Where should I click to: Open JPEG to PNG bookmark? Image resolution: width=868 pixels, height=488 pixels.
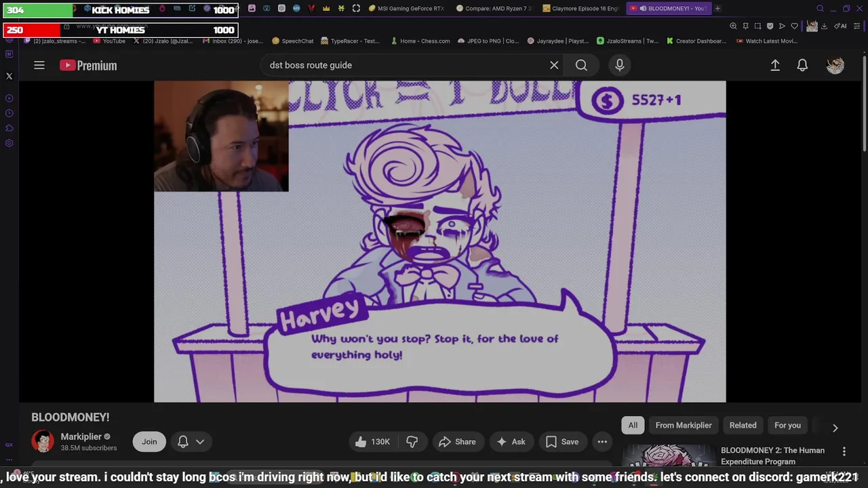488,41
